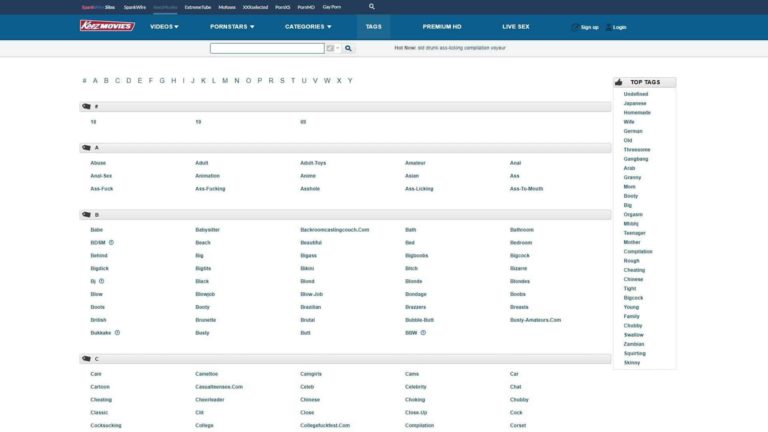Click the tag icon in section B header
The image size is (768, 432).
(x=86, y=214)
